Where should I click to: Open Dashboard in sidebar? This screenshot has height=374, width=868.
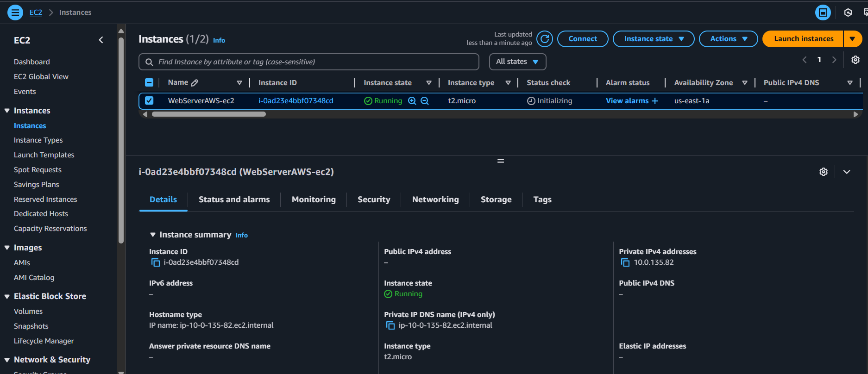[x=31, y=62]
